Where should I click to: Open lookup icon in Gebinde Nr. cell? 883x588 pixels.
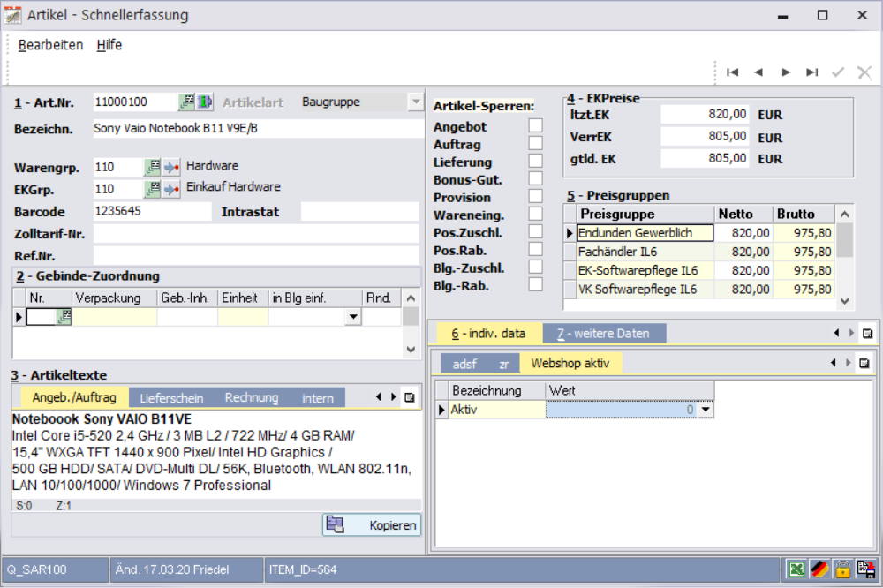64,317
